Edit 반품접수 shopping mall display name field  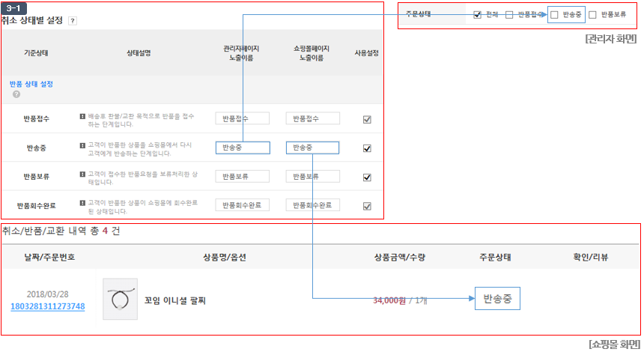[312, 118]
